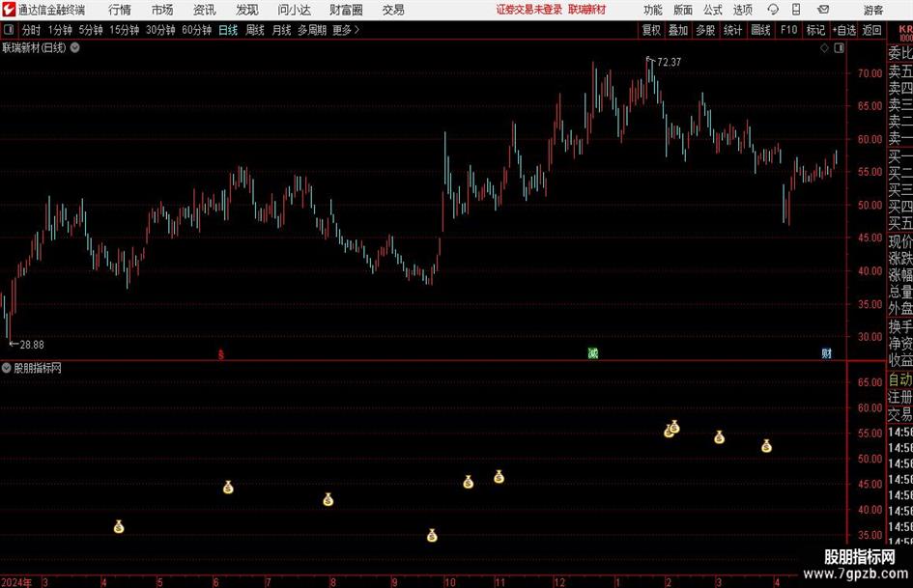Switch to 月线 monthly tab
The width and height of the screenshot is (913, 588).
tap(282, 30)
